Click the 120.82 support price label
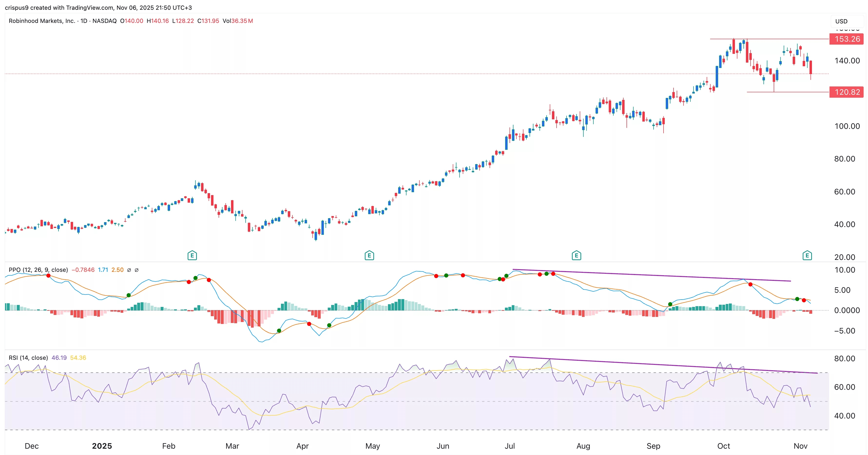868x455 pixels. 847,92
